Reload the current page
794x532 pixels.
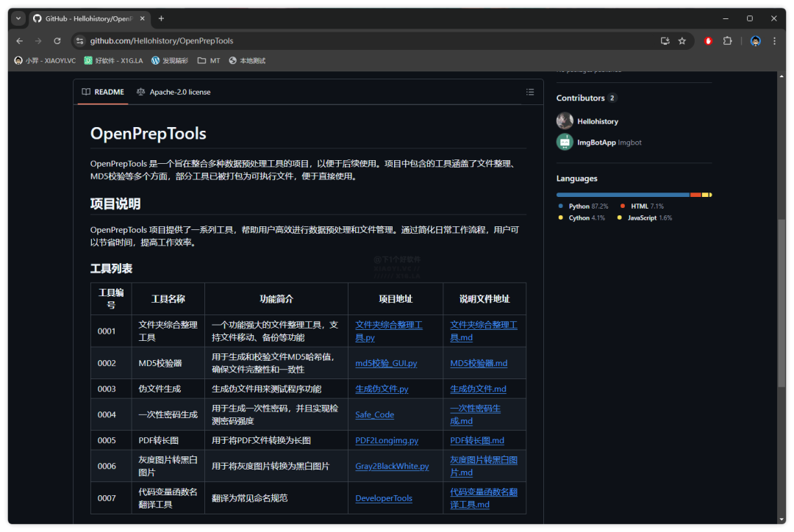tap(57, 41)
